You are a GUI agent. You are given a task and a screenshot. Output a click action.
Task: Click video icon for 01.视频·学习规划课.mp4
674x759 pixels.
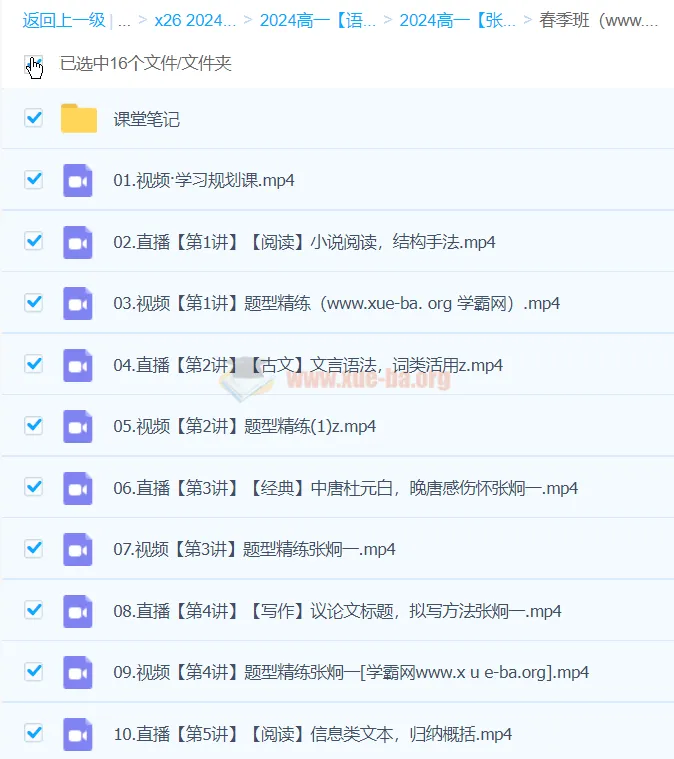point(78,180)
